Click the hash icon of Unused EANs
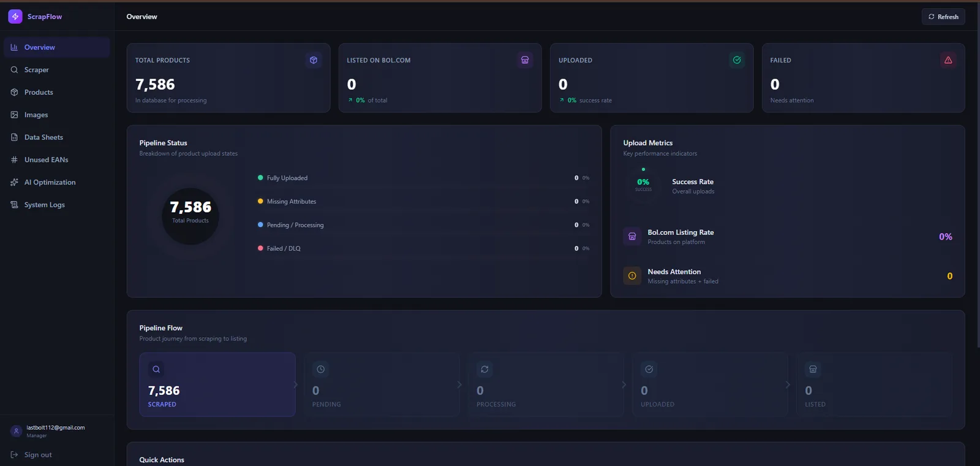Screen dimensions: 980x466 coord(14,159)
